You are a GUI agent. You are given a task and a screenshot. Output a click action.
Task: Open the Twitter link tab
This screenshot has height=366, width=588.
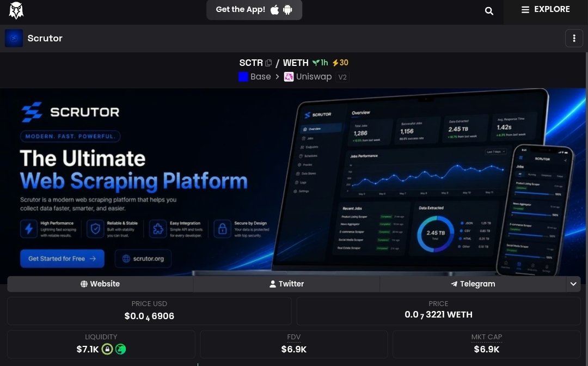286,284
